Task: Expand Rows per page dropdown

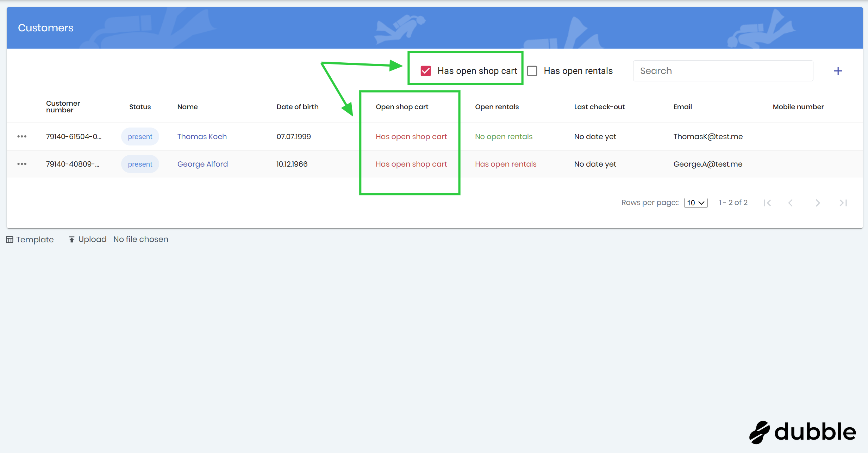Action: click(695, 203)
